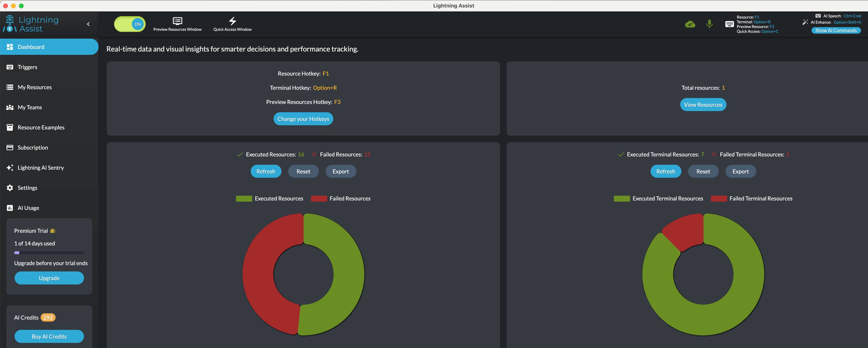The width and height of the screenshot is (868, 348).
Task: Toggle the ON switch off
Action: (x=130, y=24)
